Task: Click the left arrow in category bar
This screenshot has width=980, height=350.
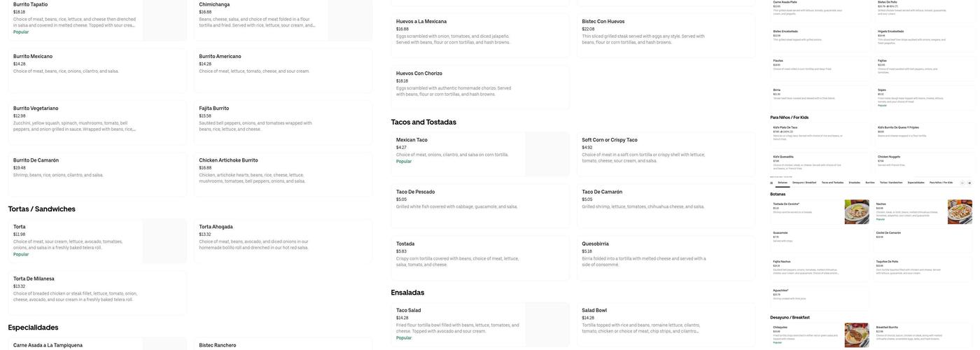Action: (962, 183)
